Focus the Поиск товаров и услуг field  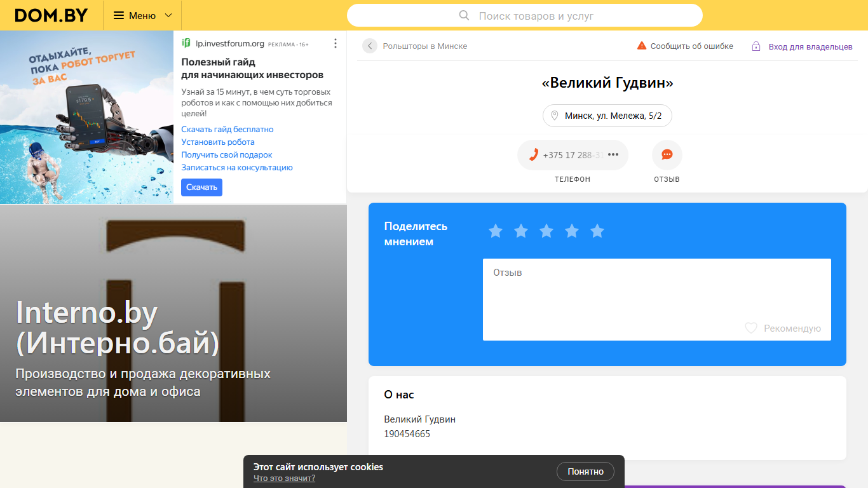(x=525, y=15)
